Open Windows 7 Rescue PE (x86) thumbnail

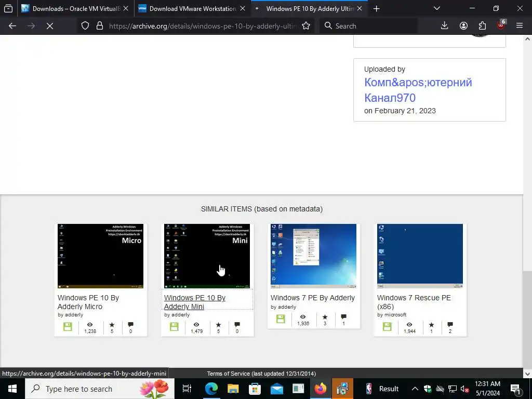click(x=420, y=256)
